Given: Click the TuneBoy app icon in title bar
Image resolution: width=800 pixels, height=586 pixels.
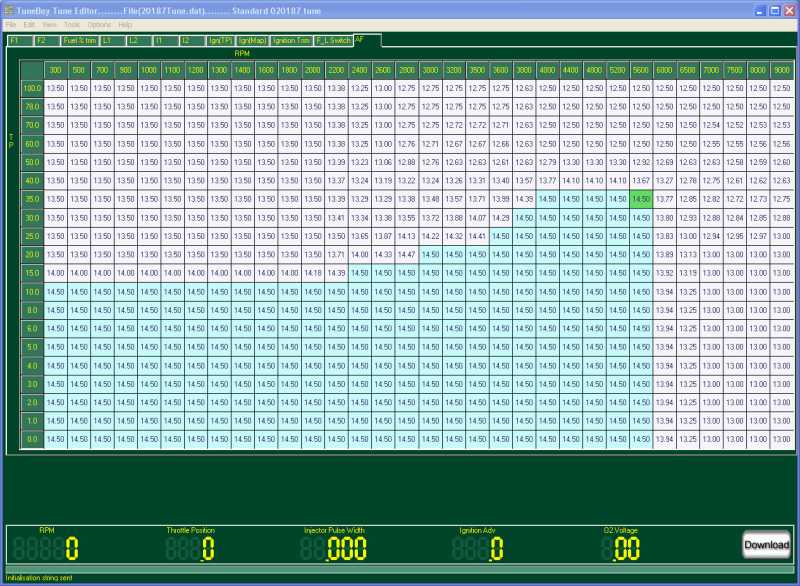Looking at the screenshot, I should point(8,10).
